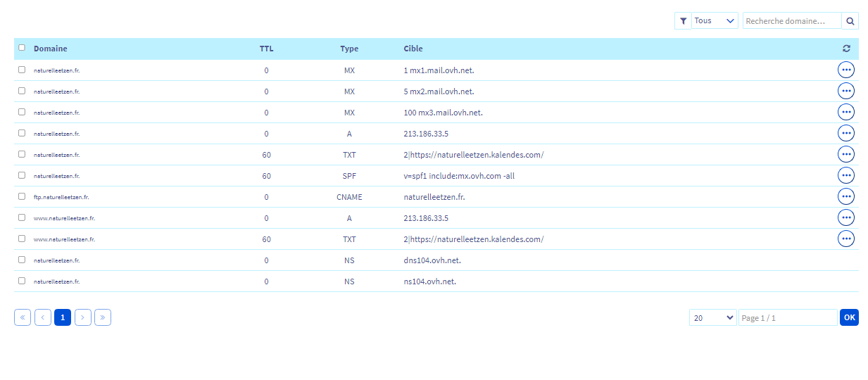Click the filter funnel icon
Screen dimensions: 868x380
click(x=683, y=21)
